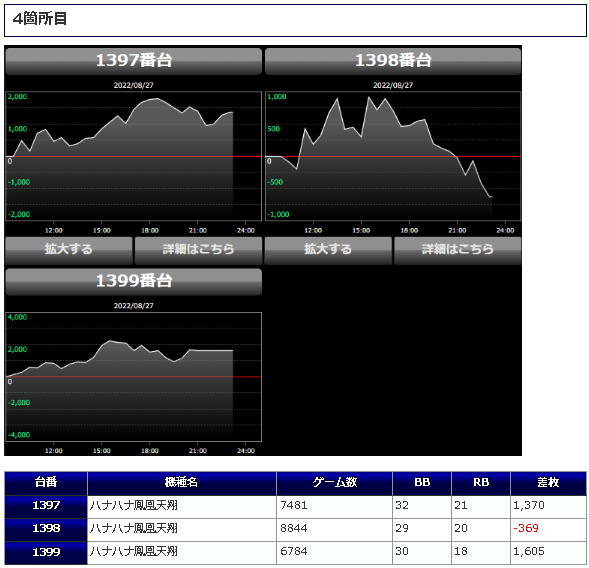Viewport: 589px width, 568px height.
Task: Select row 1398 in the table
Action: tap(296, 530)
